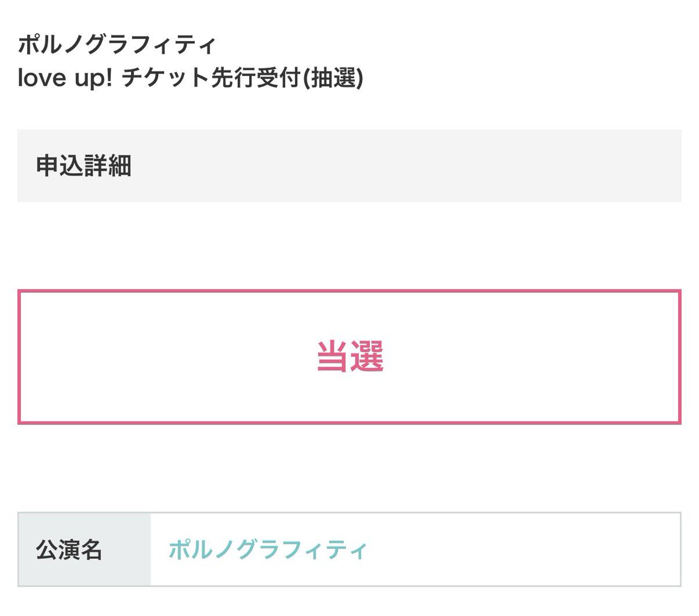Viewport: 699px width, 616px height.
Task: Tap empty area right of the teal link
Action: pyautogui.click(x=524, y=550)
